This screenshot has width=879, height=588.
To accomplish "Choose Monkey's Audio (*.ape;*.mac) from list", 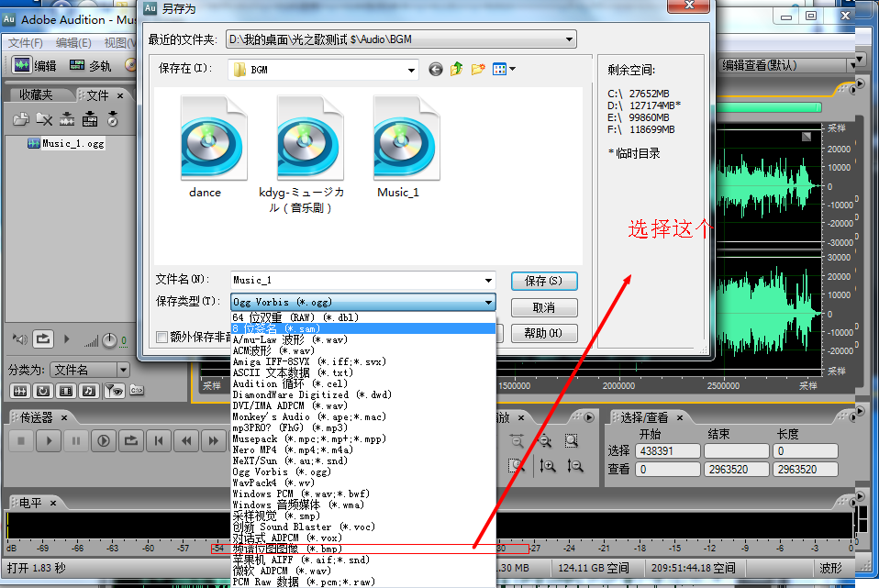I will coord(363,417).
